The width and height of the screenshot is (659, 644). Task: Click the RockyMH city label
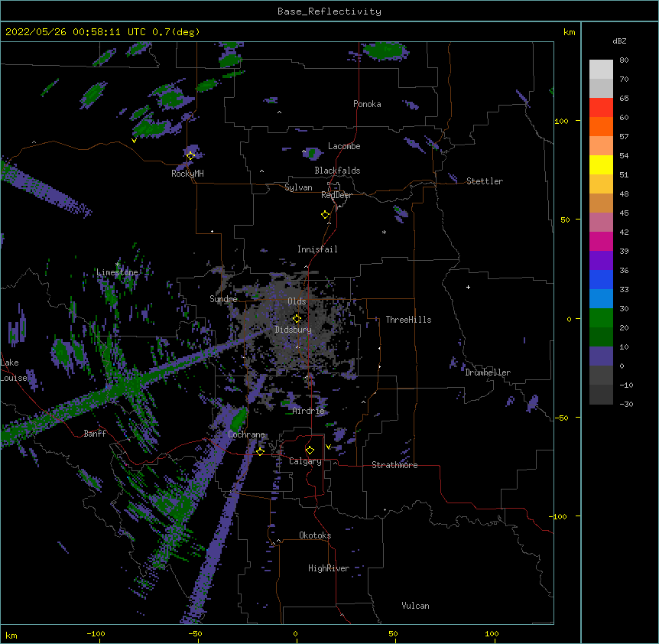[x=187, y=174]
